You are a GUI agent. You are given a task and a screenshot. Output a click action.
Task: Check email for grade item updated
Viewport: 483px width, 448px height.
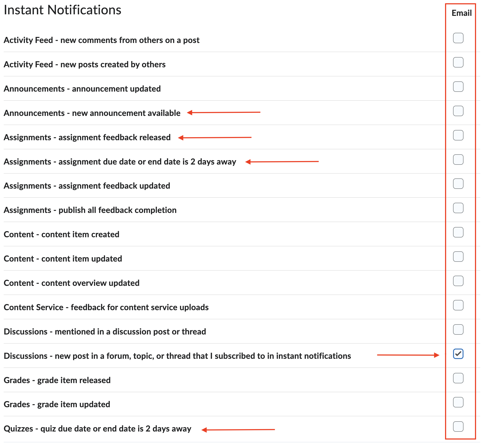click(x=458, y=402)
